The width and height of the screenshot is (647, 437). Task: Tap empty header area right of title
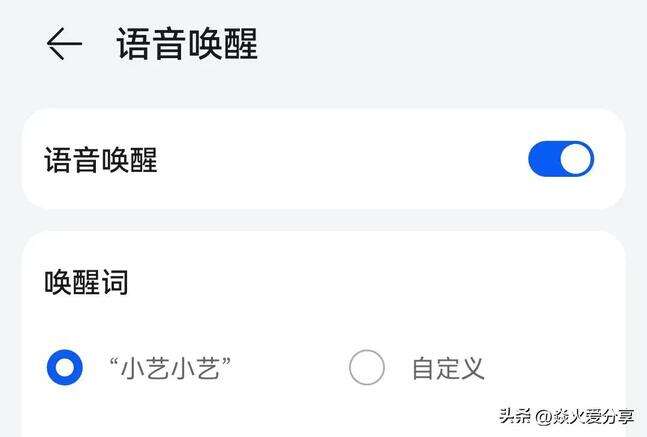click(x=450, y=44)
